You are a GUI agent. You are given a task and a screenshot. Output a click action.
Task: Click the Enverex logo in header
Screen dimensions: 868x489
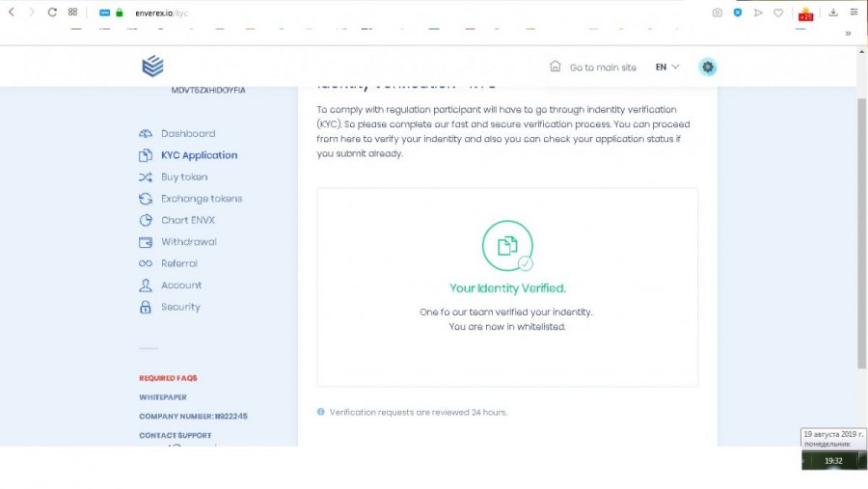pos(152,67)
